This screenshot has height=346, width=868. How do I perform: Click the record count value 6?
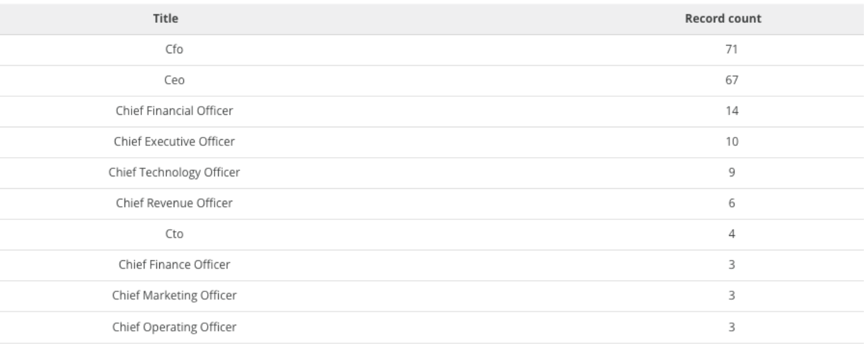point(732,203)
